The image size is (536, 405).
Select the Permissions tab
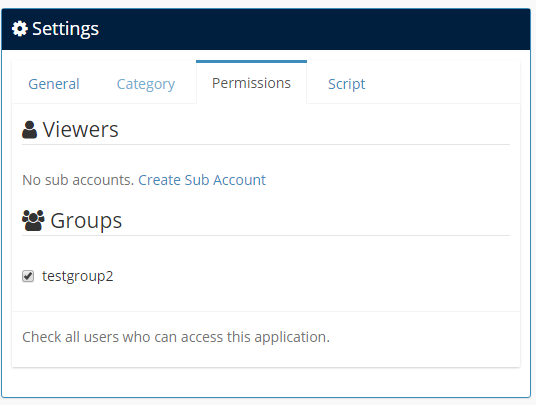pyautogui.click(x=251, y=83)
